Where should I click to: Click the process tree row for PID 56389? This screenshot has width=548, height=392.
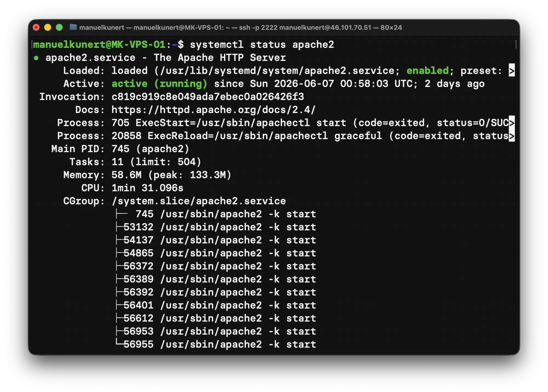216,279
